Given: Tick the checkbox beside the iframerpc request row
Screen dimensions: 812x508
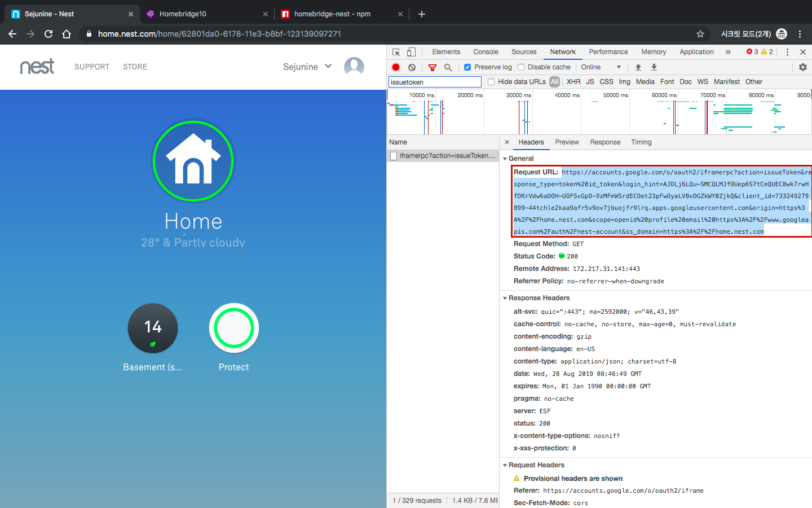Looking at the screenshot, I should 394,156.
